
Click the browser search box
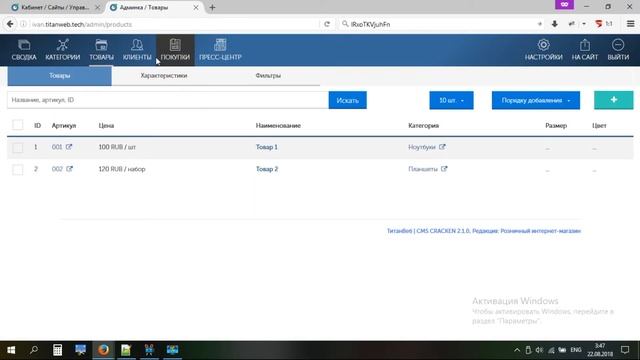[442, 24]
